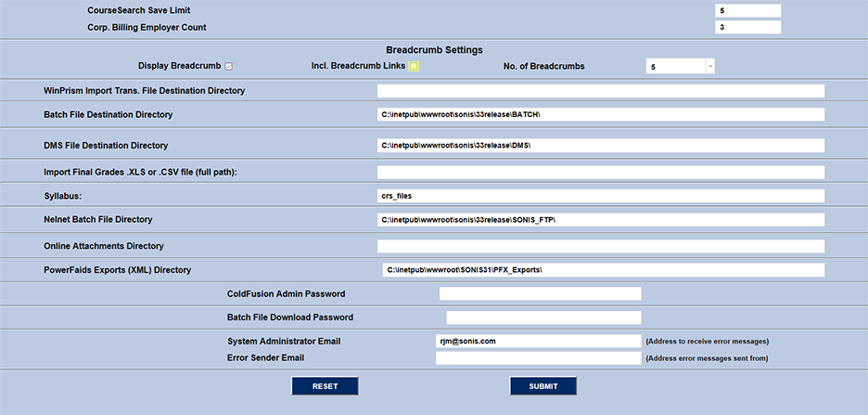
Task: Click the Syllabus input containing crs_files
Action: 600,196
